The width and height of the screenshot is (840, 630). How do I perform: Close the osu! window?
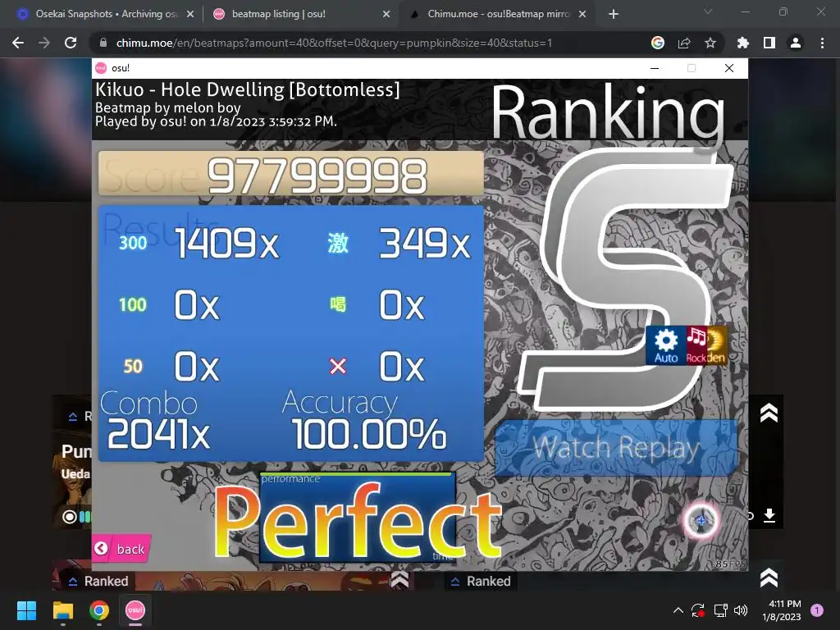coord(729,68)
